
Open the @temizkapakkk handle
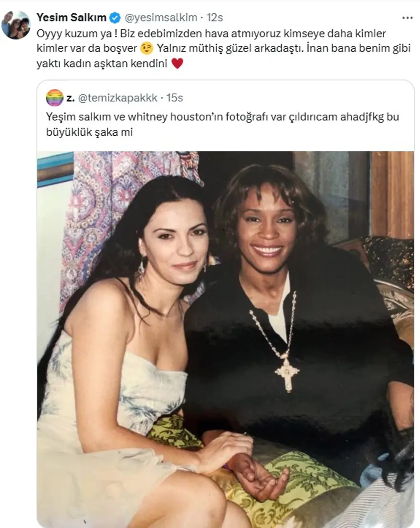(118, 97)
